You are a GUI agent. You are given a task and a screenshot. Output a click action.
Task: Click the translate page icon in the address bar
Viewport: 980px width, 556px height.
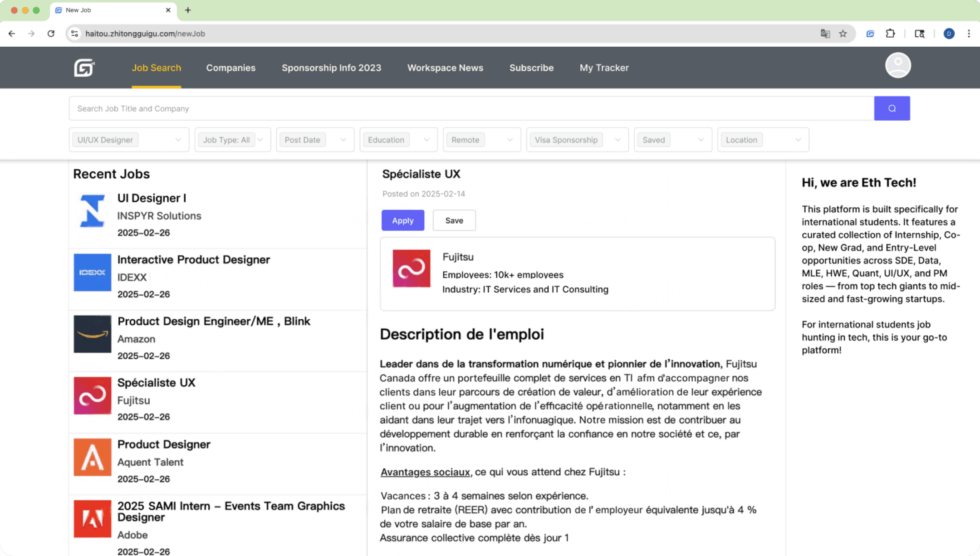click(825, 34)
